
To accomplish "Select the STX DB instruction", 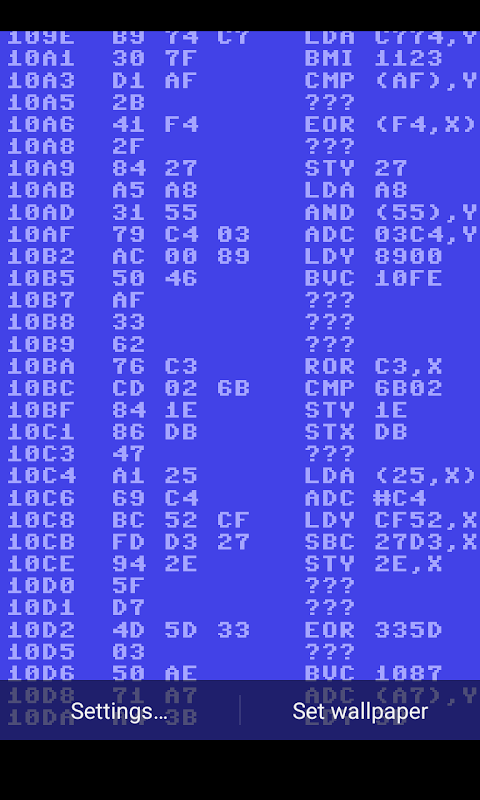I will (356, 432).
